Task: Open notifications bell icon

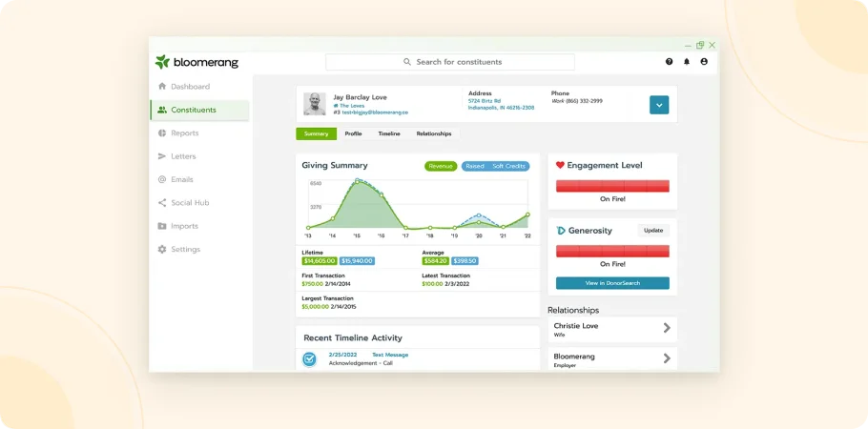Action: (687, 62)
